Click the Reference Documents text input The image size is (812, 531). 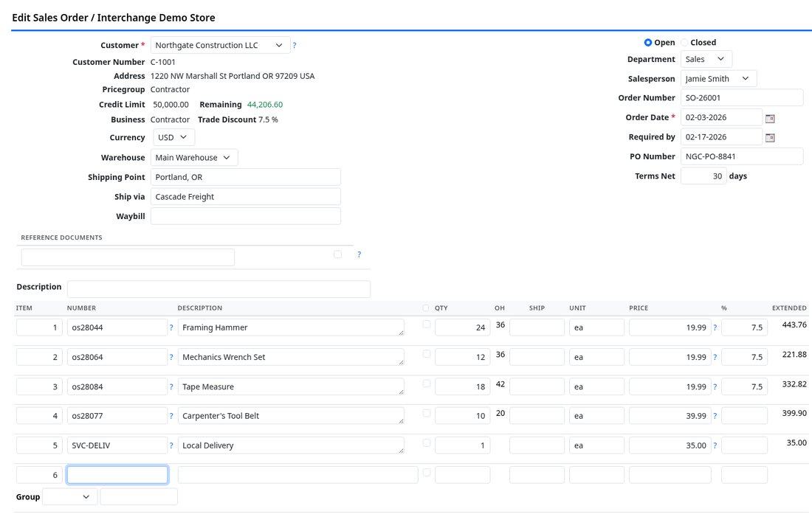[128, 257]
